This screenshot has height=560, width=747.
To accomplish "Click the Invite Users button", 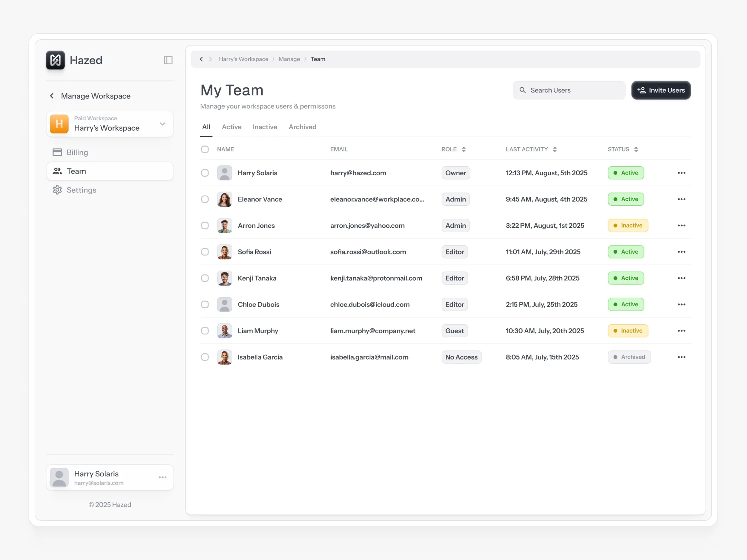I will 661,90.
